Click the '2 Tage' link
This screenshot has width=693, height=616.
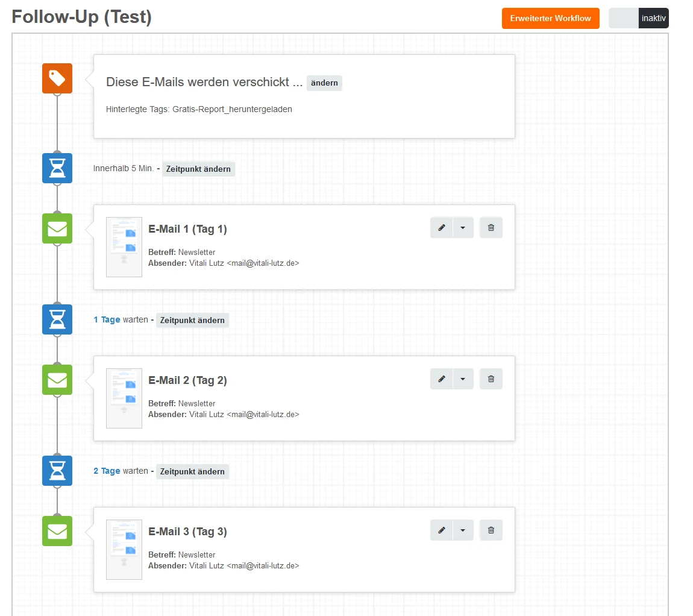click(107, 471)
